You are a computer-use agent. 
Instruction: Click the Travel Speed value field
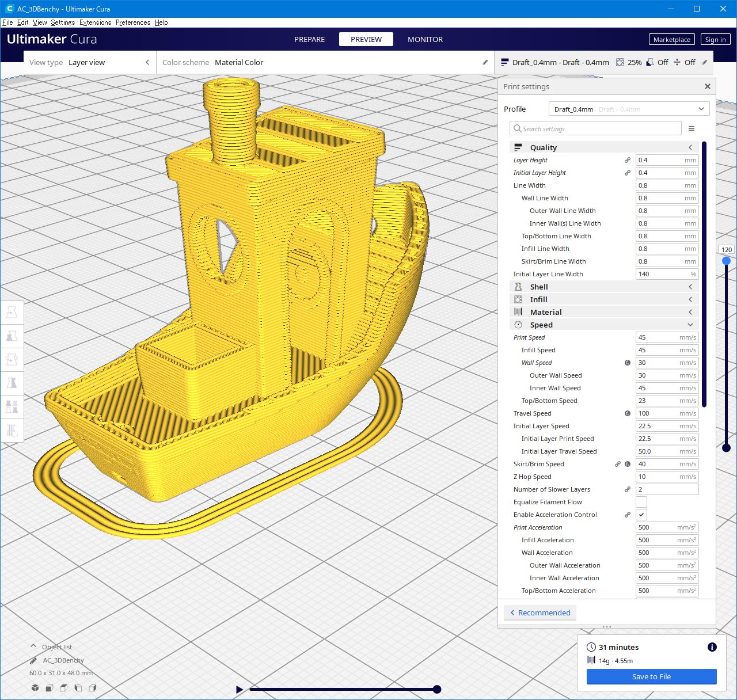pyautogui.click(x=667, y=413)
